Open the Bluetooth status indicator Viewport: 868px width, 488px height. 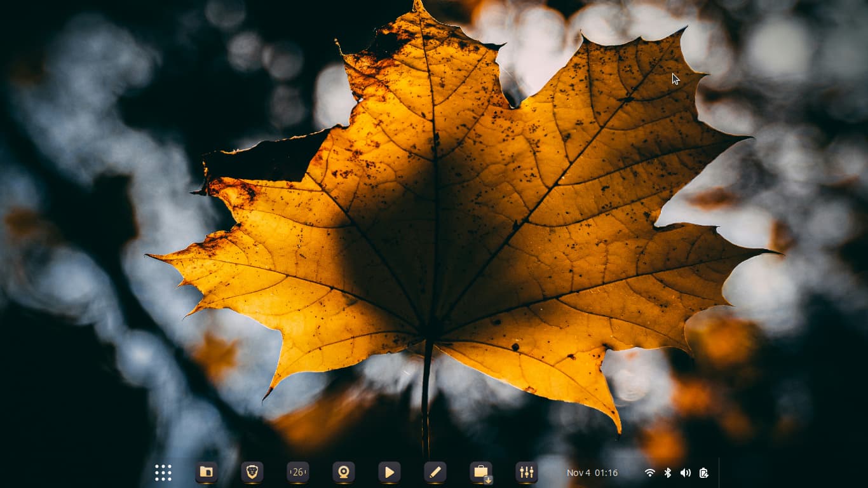667,473
